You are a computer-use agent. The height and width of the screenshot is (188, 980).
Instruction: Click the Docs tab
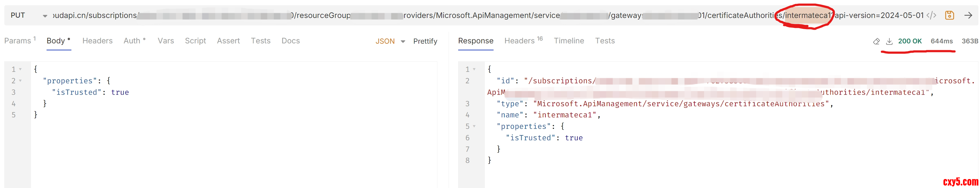point(290,41)
